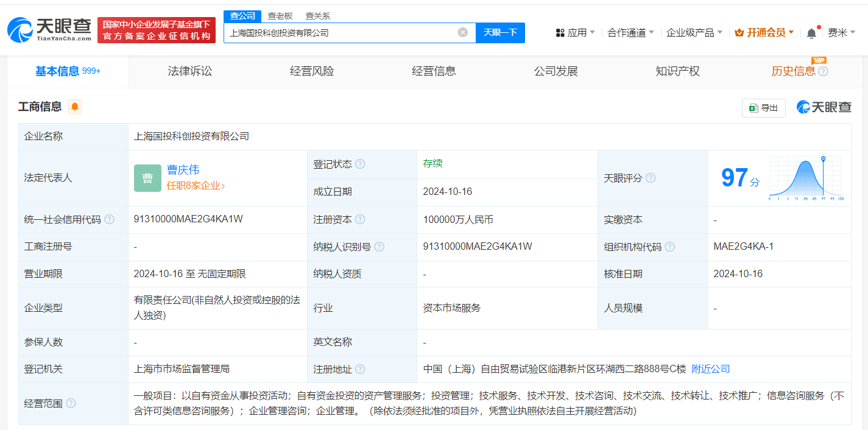
Task: Click the help icon next to 注册资本
Action: coord(359,219)
